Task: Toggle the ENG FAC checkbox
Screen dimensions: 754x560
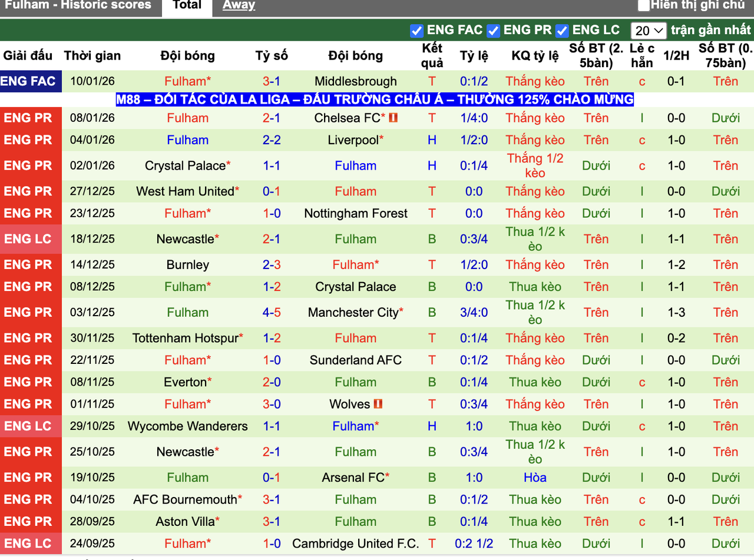Action: tap(417, 31)
